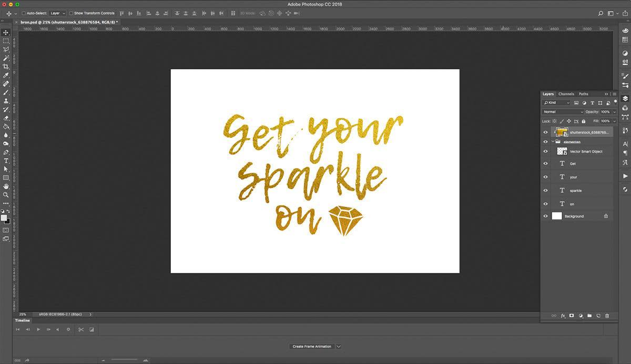The height and width of the screenshot is (364, 631).
Task: Choose the Clone Stamp tool
Action: coord(6,100)
